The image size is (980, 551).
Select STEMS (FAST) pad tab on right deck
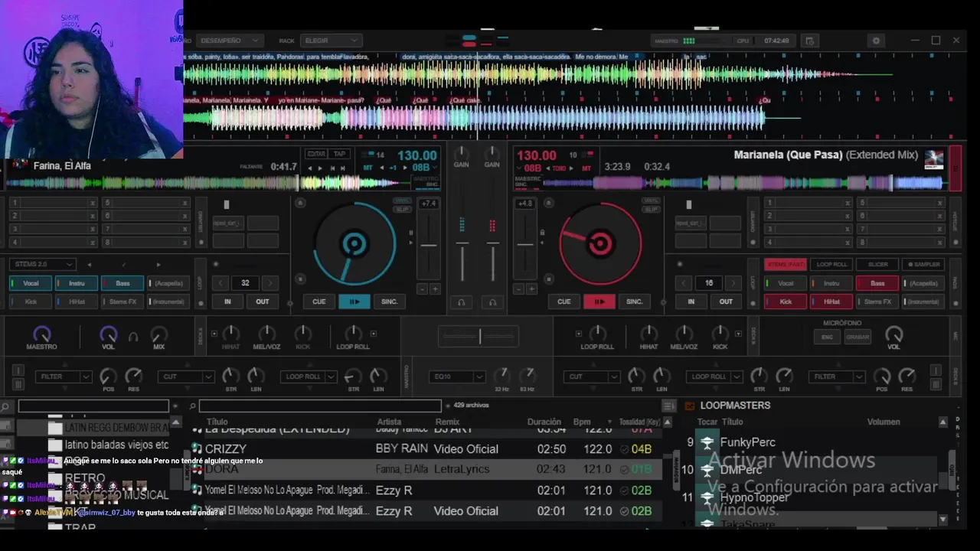[x=786, y=264]
